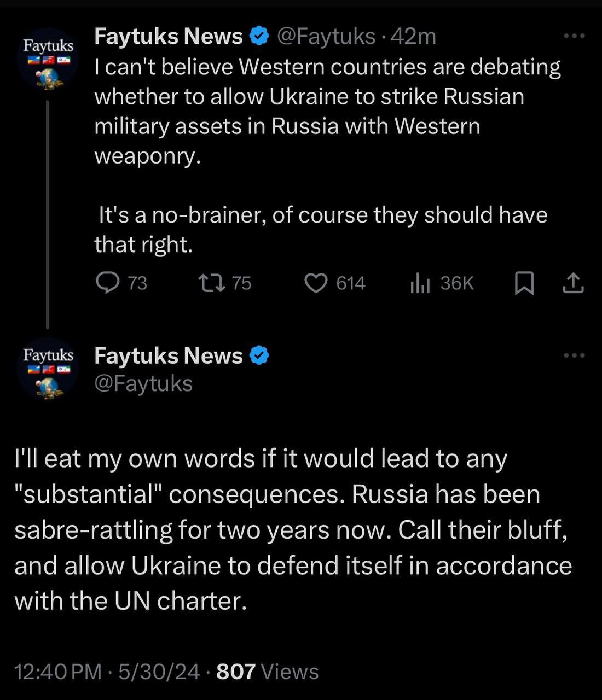602x700 pixels.
Task: Click first tweet's blue verified badge
Action: tap(259, 36)
